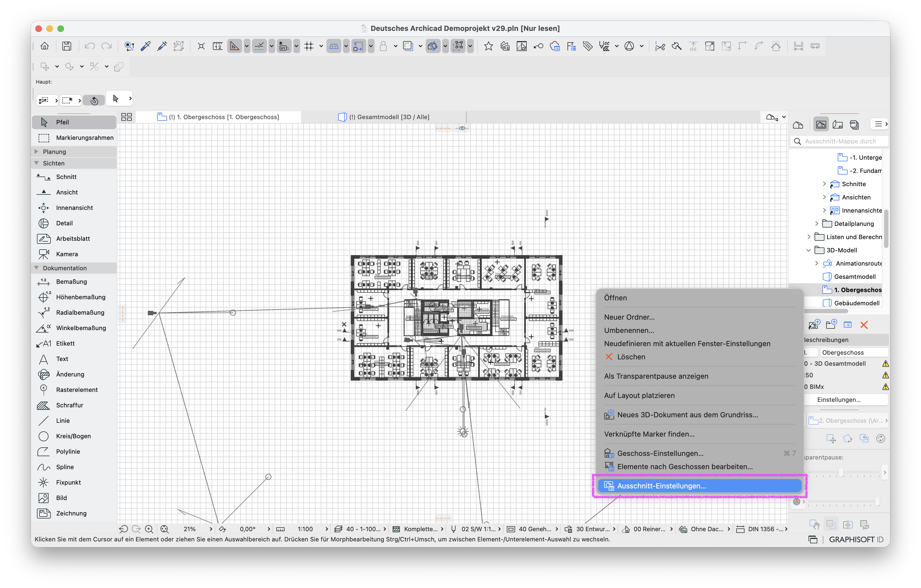Select the Kreis/Bogen tool
Image resolution: width=921 pixels, height=588 pixels.
pyautogui.click(x=74, y=436)
